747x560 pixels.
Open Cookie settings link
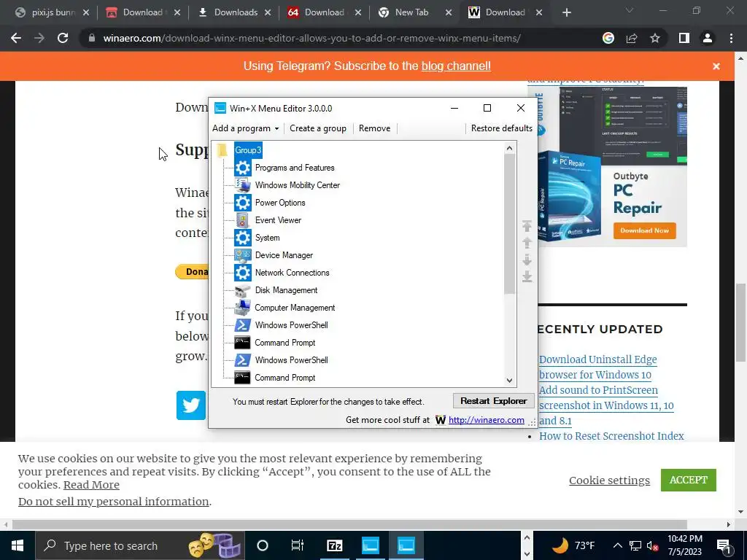point(609,481)
